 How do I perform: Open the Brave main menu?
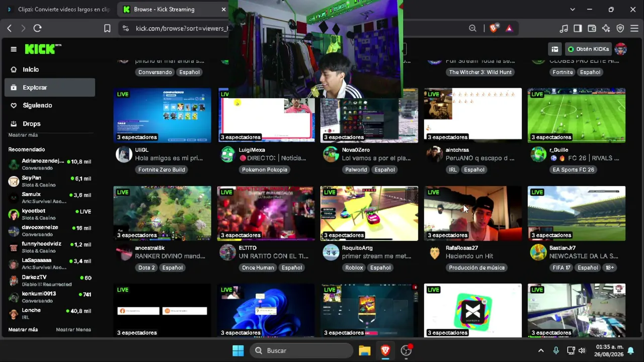(x=634, y=29)
